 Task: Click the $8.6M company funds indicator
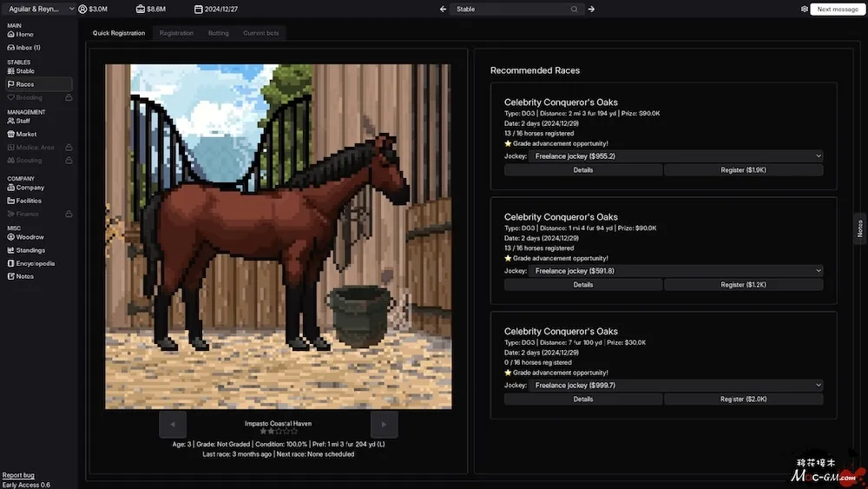[150, 9]
